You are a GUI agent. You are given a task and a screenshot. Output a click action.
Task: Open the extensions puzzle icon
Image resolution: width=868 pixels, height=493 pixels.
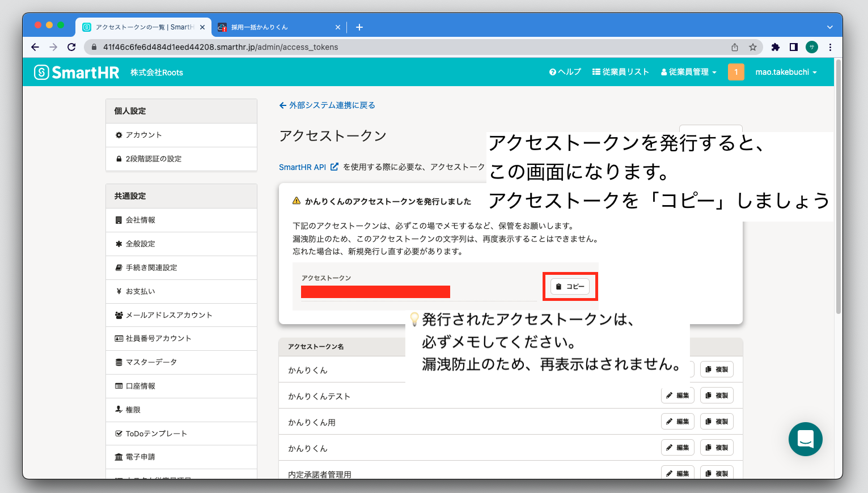tap(776, 47)
